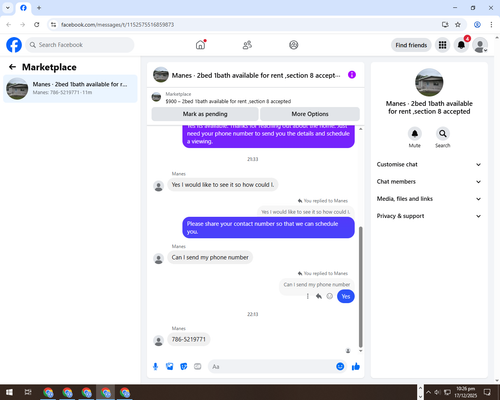
Task: Click the 786-5219771 message bubble
Action: tap(189, 339)
